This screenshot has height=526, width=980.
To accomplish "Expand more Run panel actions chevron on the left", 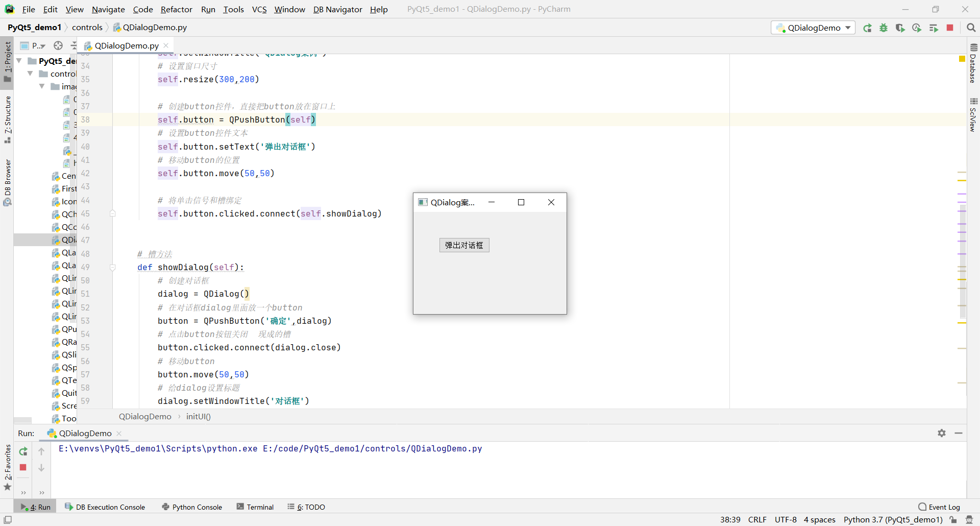I will coord(23,493).
